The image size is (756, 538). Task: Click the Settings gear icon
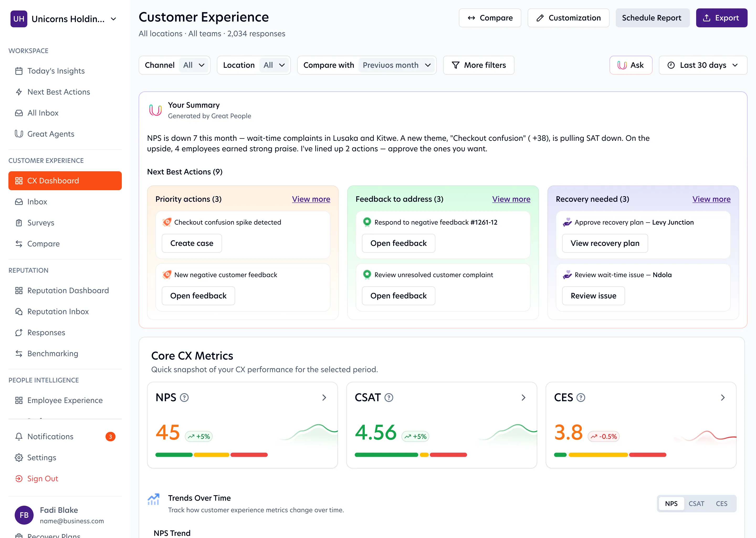19,458
